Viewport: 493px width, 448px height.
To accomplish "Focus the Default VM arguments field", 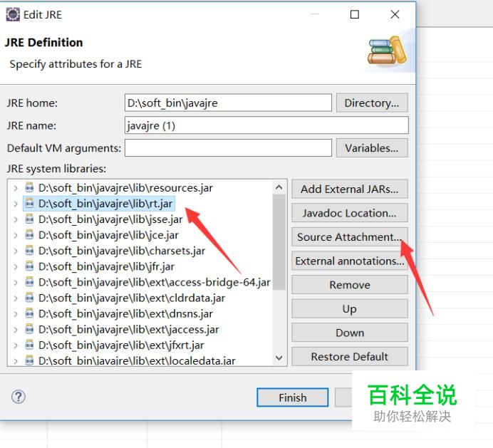I will click(x=228, y=147).
